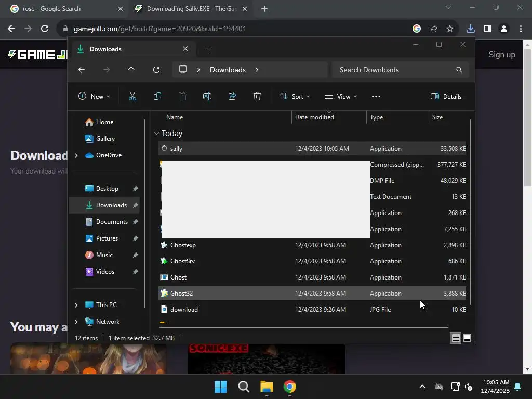Screen dimensions: 532x399
Task: Open Gallery in the navigation pane
Action: tap(105, 139)
